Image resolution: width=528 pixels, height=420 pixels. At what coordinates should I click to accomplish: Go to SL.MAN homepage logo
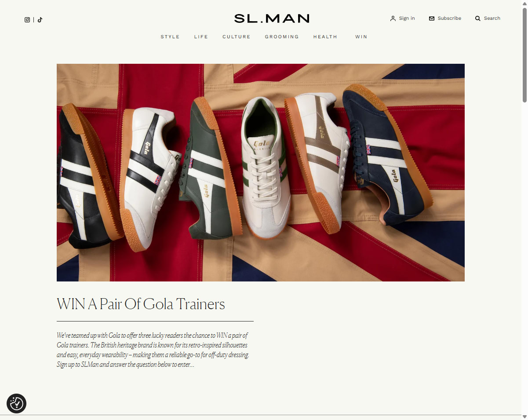pos(272,18)
